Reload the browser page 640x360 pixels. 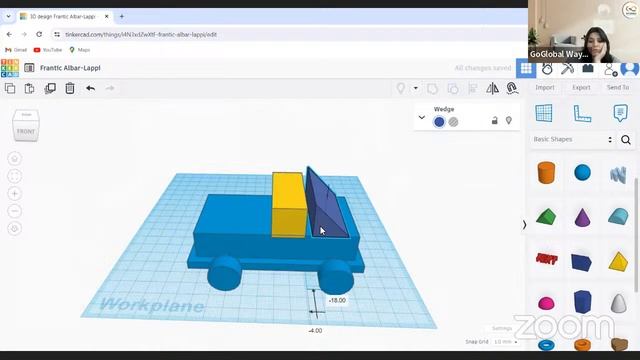pyautogui.click(x=39, y=34)
